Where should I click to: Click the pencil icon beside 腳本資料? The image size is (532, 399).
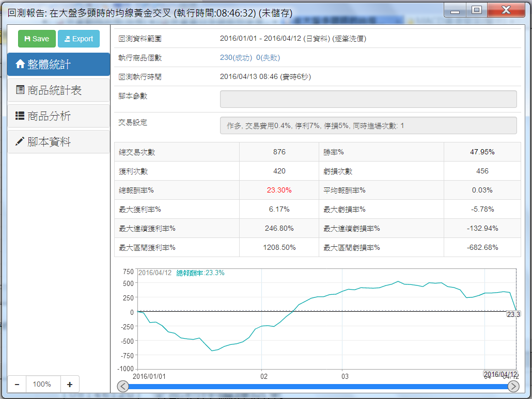[x=20, y=142]
